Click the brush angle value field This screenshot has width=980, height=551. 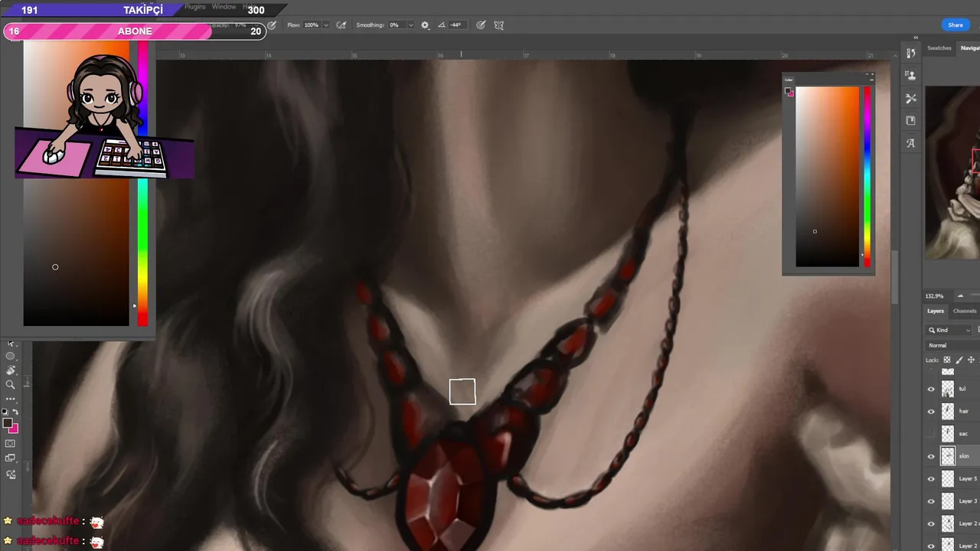click(x=456, y=25)
